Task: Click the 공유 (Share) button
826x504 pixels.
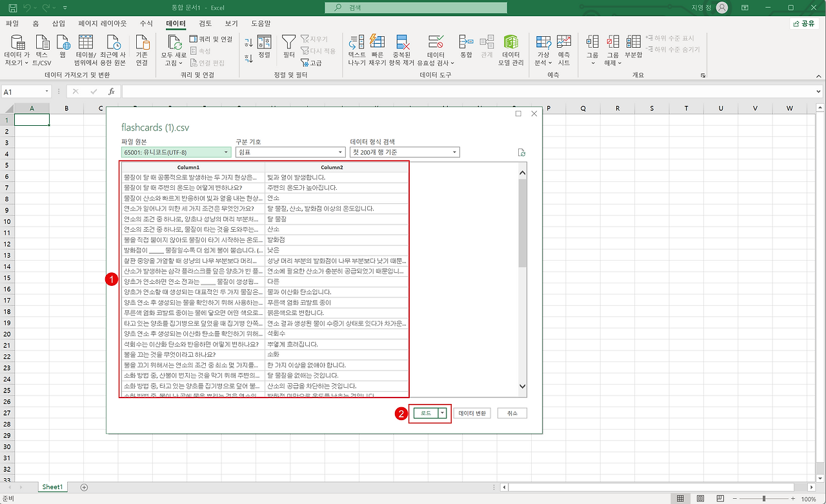Action: (804, 23)
